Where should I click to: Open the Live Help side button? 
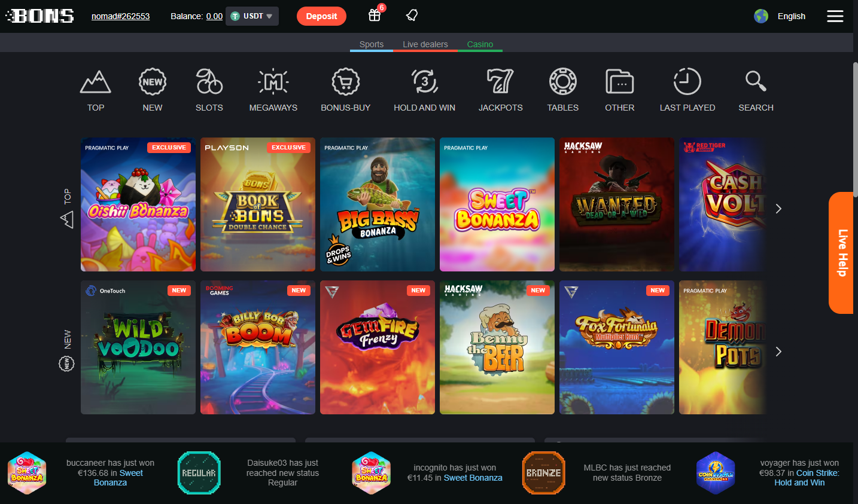pyautogui.click(x=842, y=253)
